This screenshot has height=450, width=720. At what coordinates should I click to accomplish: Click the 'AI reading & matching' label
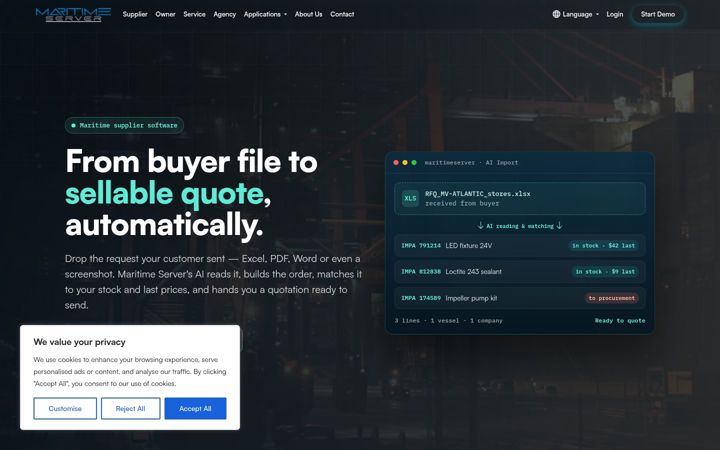tap(520, 226)
